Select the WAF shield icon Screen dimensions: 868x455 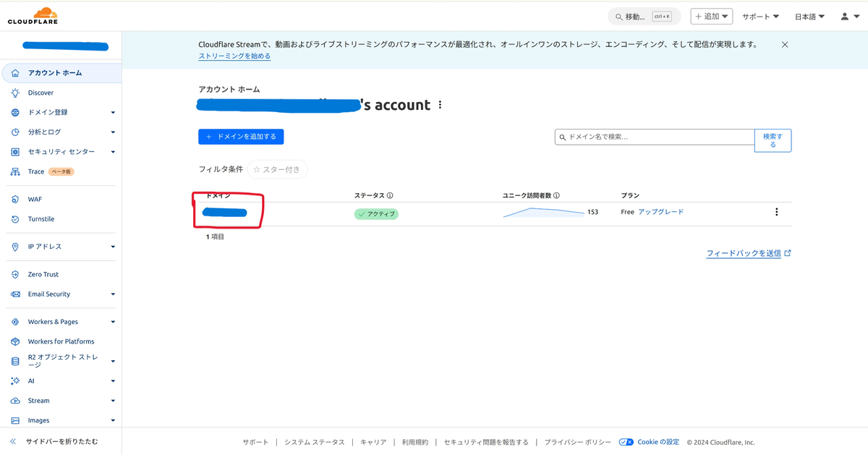[15, 200]
